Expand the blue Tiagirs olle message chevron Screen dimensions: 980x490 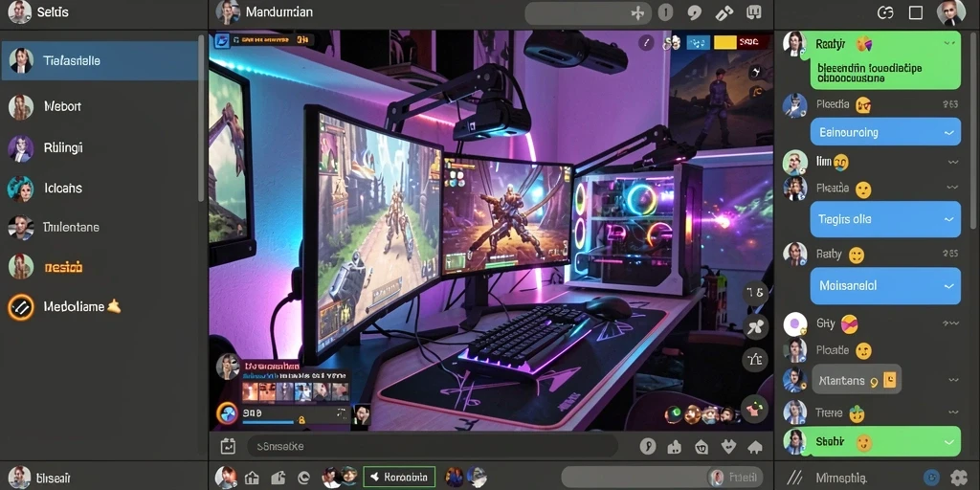click(x=949, y=219)
